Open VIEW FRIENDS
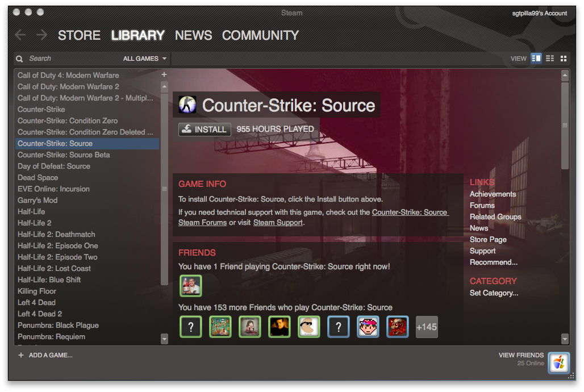The width and height of the screenshot is (584, 392). [521, 355]
